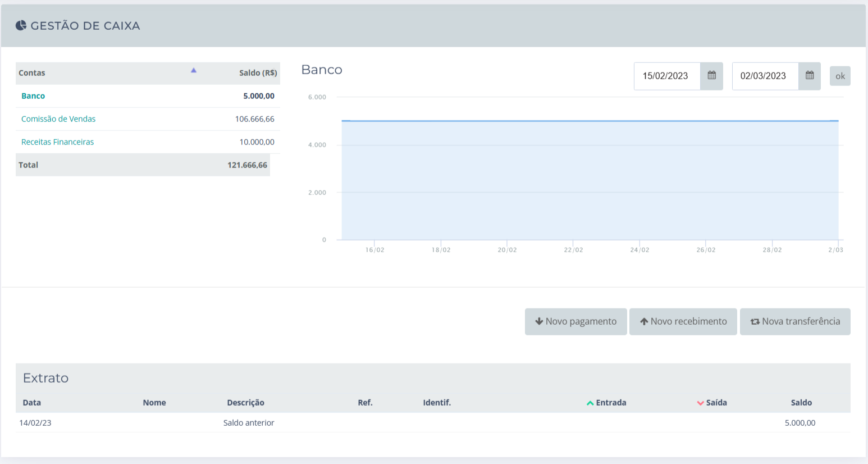The image size is (868, 464).
Task: Click the green Entrada arrow icon
Action: point(590,403)
